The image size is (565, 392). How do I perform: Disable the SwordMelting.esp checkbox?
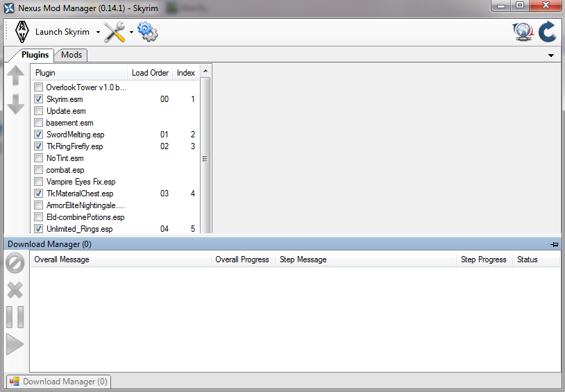coord(39,135)
